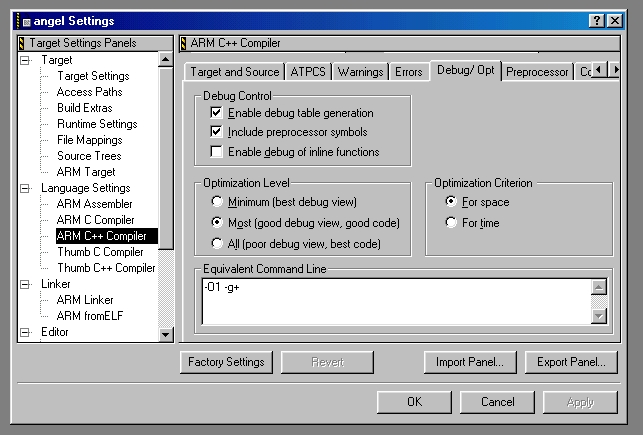Open ARM fromELF panel
Viewport: 643px width, 435px height.
click(x=90, y=316)
